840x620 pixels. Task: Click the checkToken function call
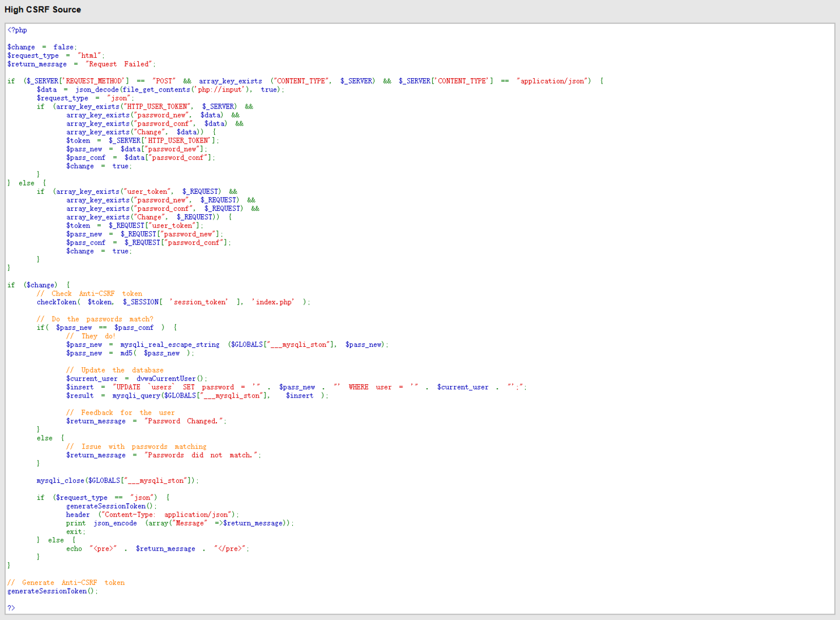coord(57,302)
